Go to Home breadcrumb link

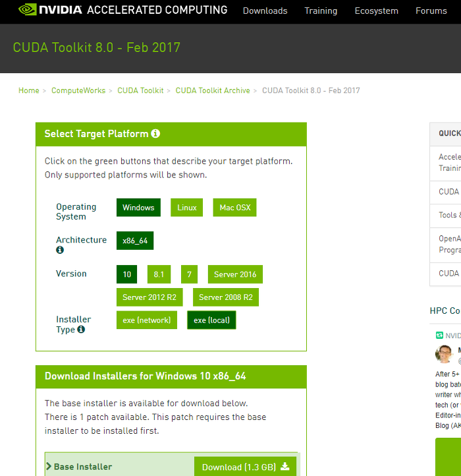[29, 90]
